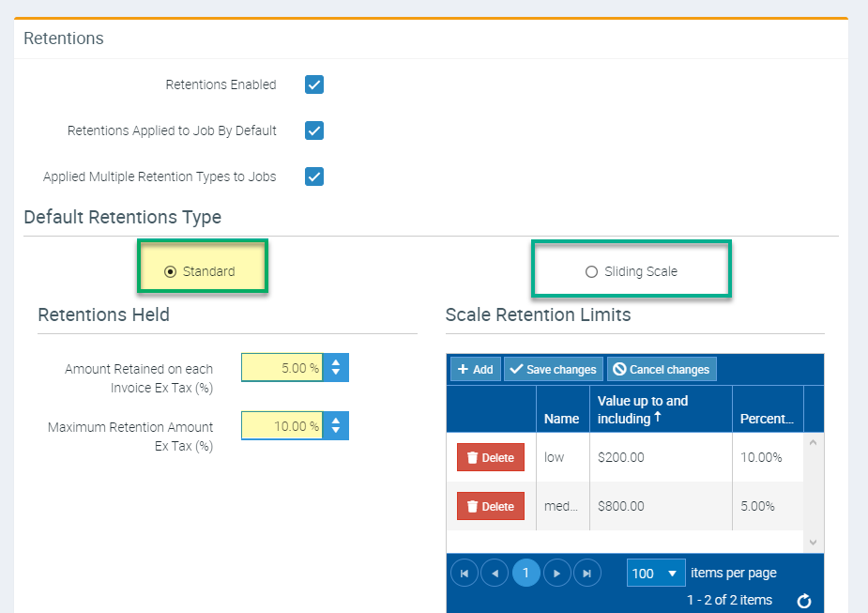The width and height of the screenshot is (868, 613).
Task: Add a new scale retention limit
Action: [475, 369]
